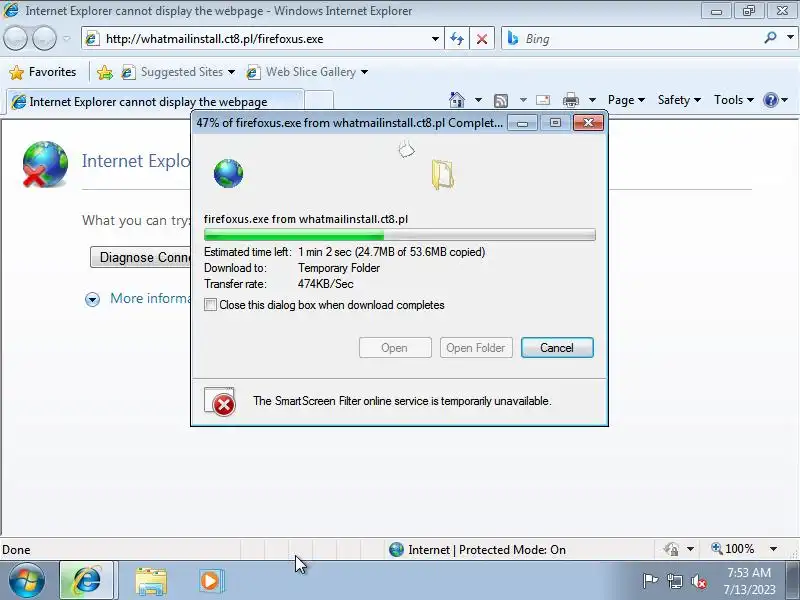800x600 pixels.
Task: Click the Back navigation button
Action: click(15, 39)
